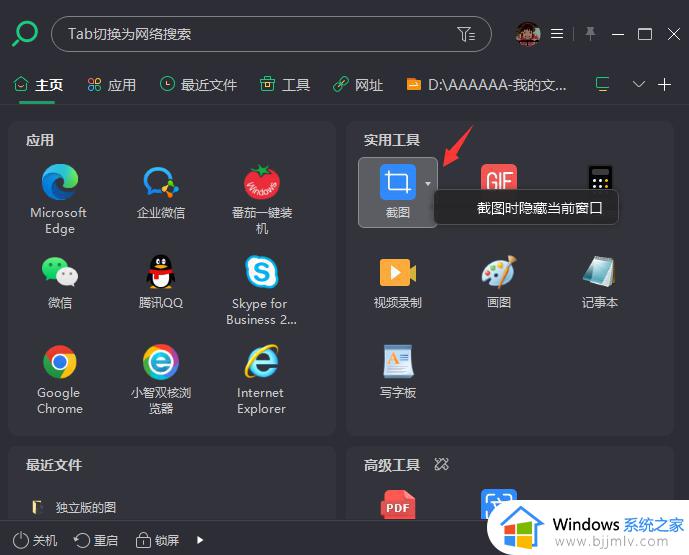The width and height of the screenshot is (689, 555).
Task: Add a new tab with plus icon
Action: tap(664, 84)
